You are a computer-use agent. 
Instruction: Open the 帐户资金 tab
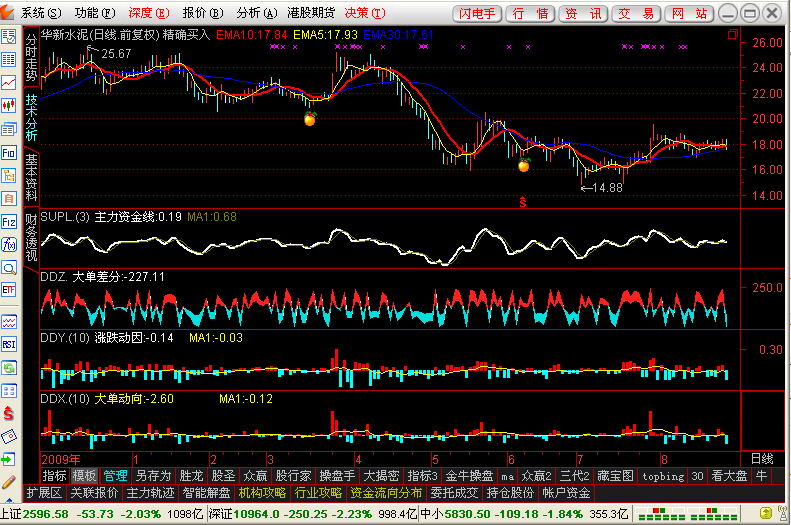[566, 493]
